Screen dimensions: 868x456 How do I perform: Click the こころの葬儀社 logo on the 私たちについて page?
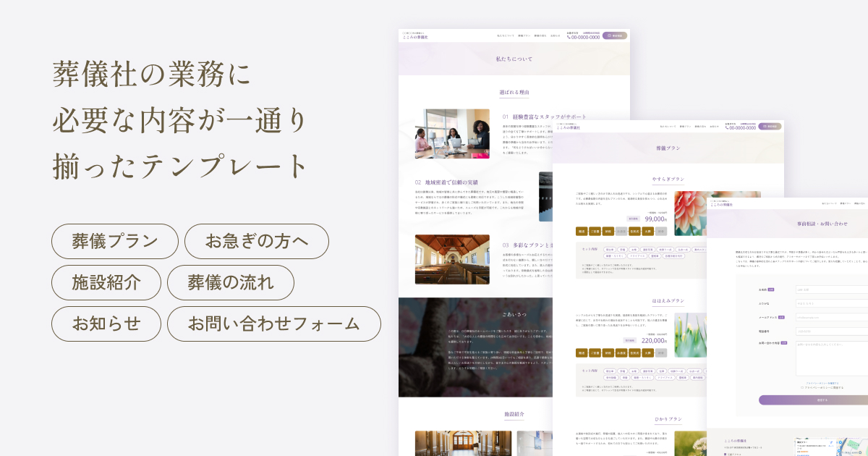[414, 35]
